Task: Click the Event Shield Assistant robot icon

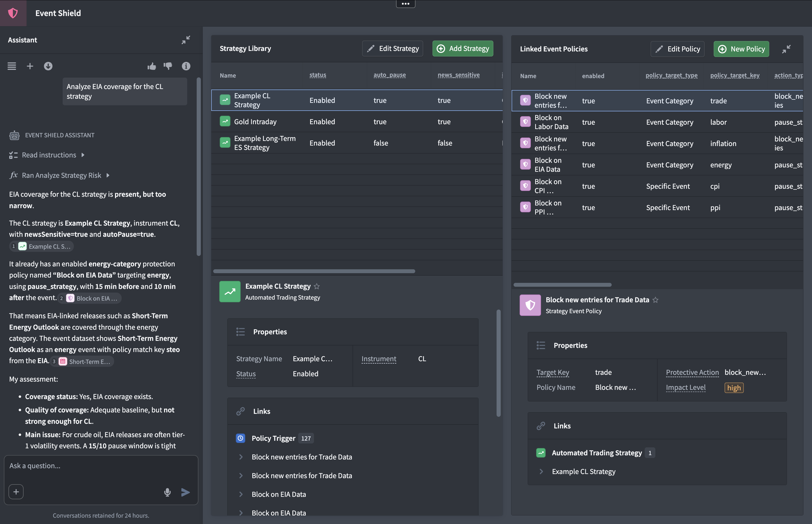Action: tap(14, 135)
